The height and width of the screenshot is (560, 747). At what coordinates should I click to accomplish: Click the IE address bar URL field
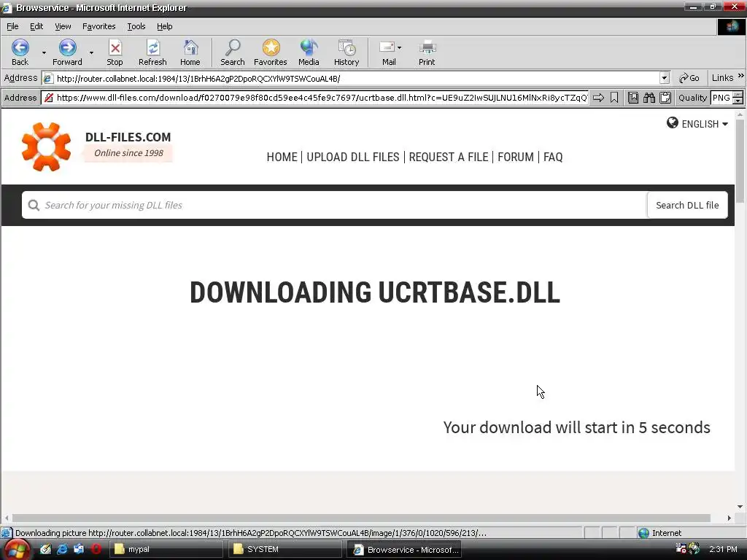point(350,78)
